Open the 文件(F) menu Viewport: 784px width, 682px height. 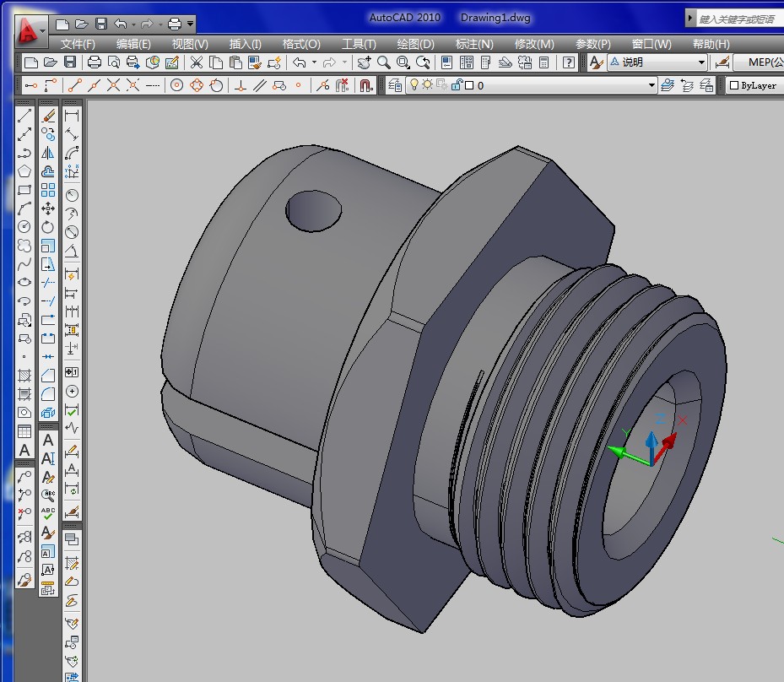[x=78, y=44]
